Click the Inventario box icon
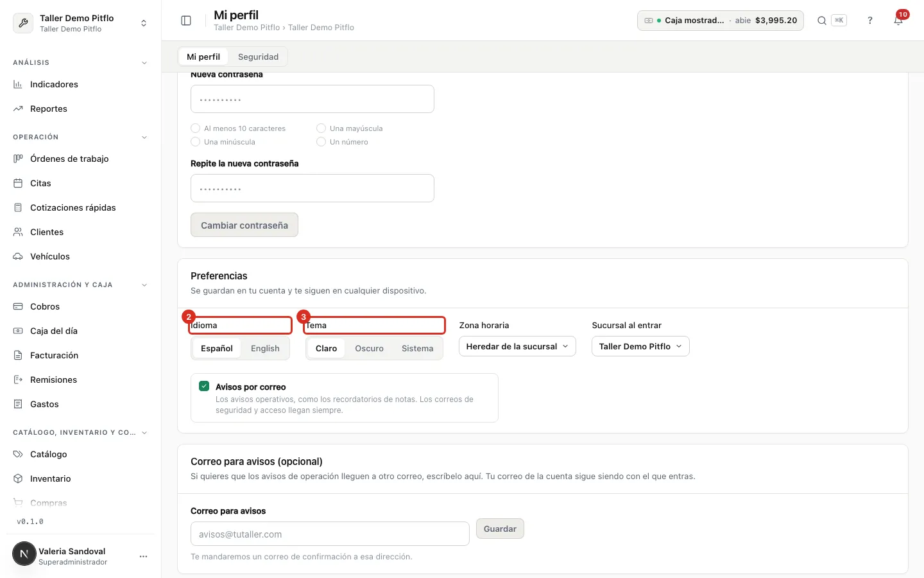The width and height of the screenshot is (924, 578). point(18,478)
